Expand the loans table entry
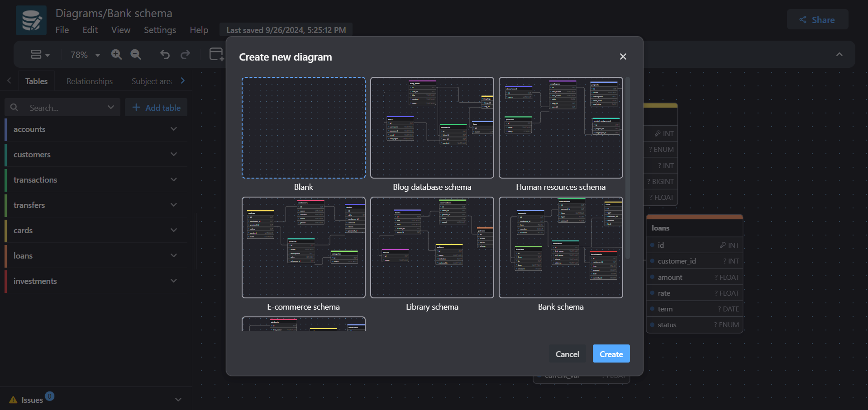The width and height of the screenshot is (868, 410). (x=174, y=255)
